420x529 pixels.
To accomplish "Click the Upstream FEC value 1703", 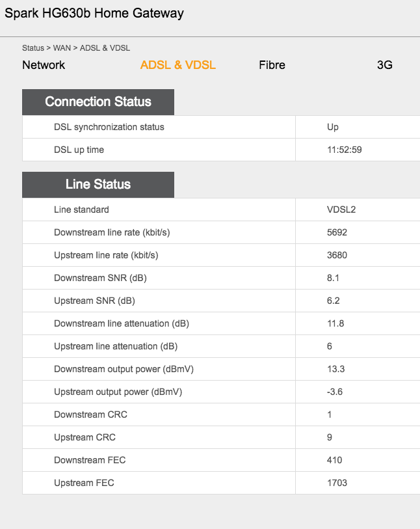I will (337, 483).
